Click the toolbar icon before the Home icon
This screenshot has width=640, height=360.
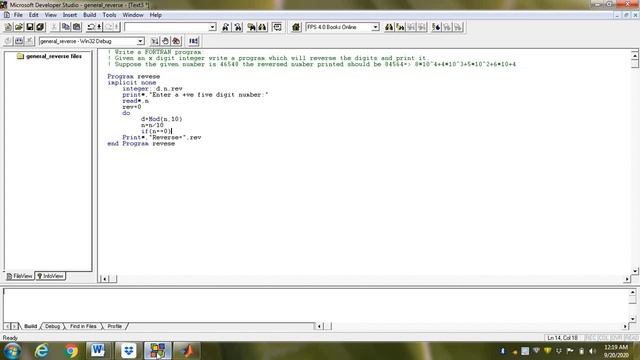[277, 27]
